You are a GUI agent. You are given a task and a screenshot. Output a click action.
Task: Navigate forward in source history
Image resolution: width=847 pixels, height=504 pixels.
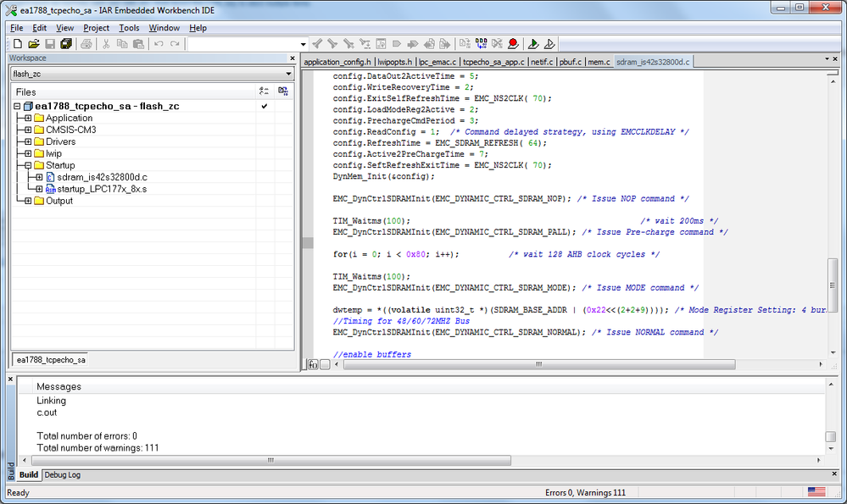[x=444, y=44]
